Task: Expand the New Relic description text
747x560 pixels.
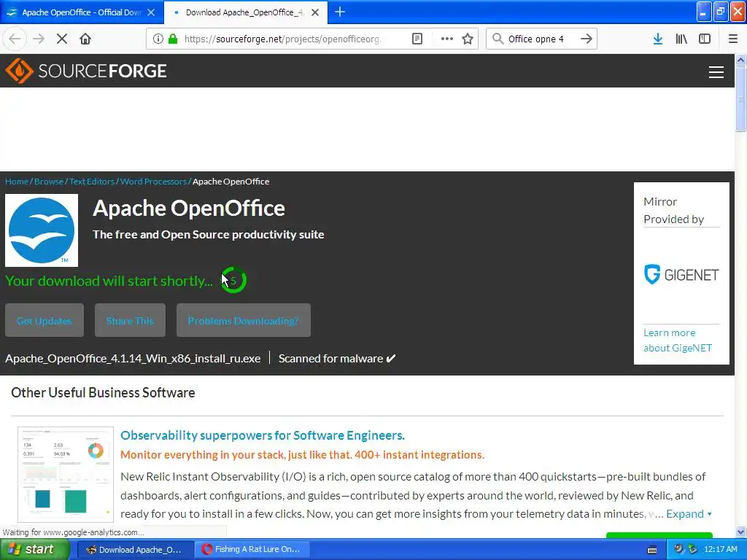Action: 689,514
